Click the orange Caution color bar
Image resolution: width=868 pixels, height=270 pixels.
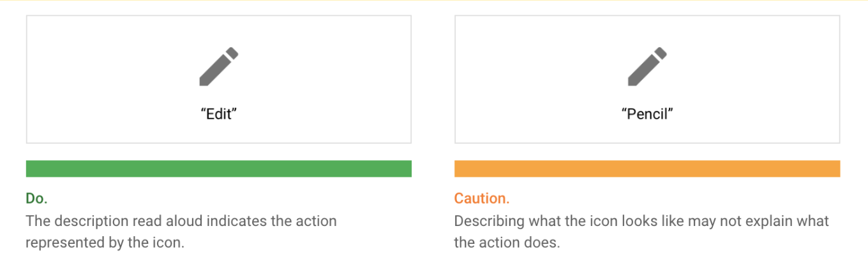647,169
